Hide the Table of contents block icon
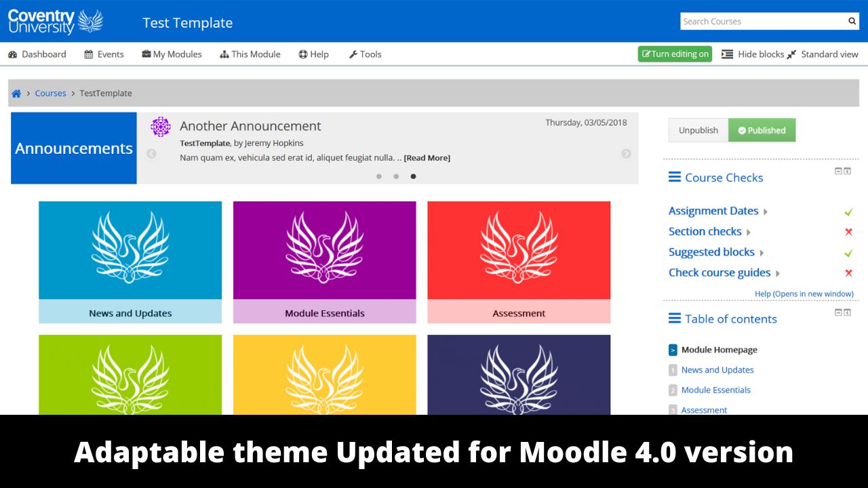Viewport: 868px width, 488px height. 838,312
